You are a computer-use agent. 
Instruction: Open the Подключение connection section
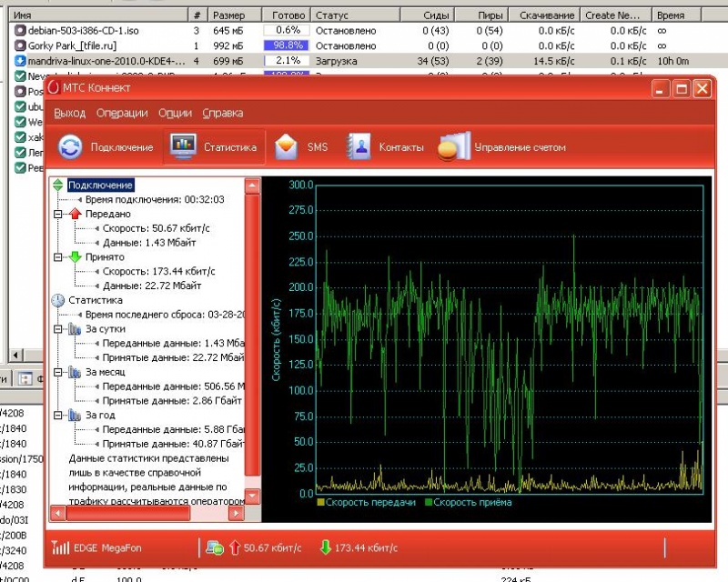[106, 147]
